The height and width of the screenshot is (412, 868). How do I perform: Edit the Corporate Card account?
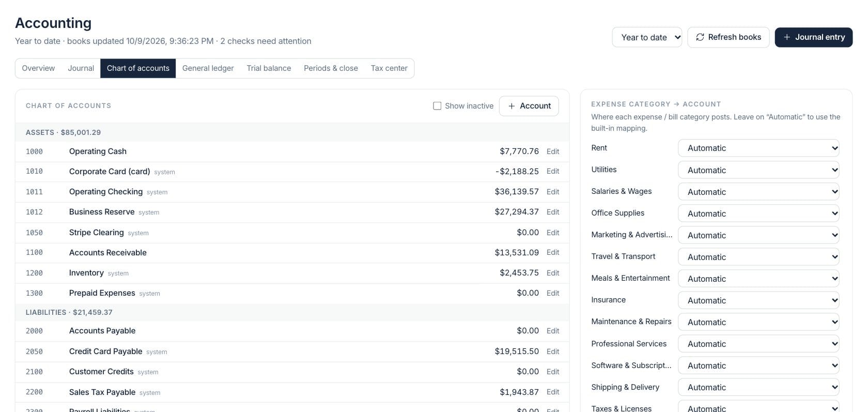click(553, 171)
